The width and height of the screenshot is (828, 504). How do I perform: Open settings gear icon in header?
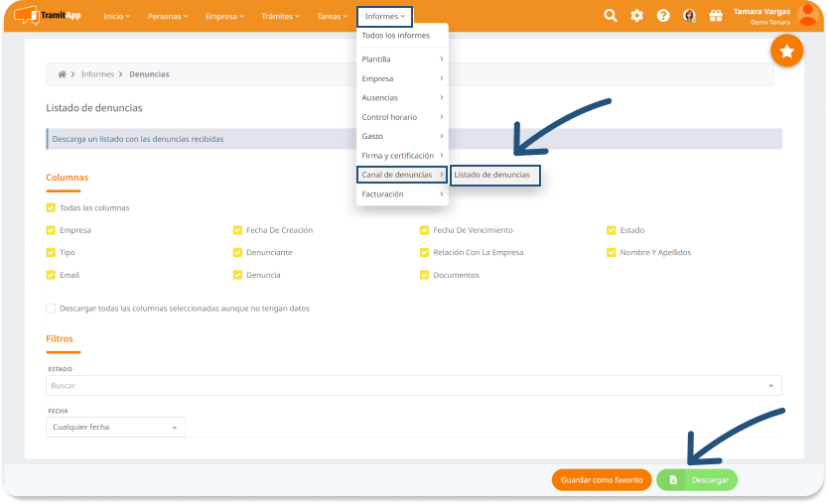637,16
